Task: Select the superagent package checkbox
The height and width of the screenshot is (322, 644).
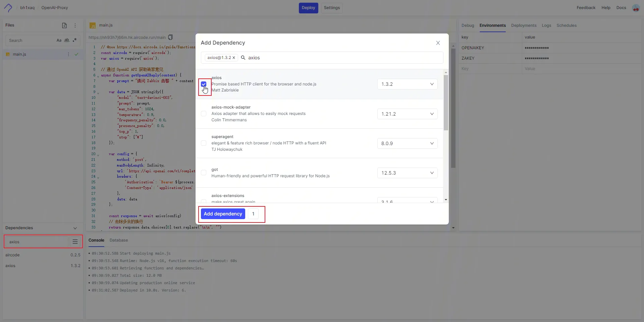Action: (x=204, y=143)
